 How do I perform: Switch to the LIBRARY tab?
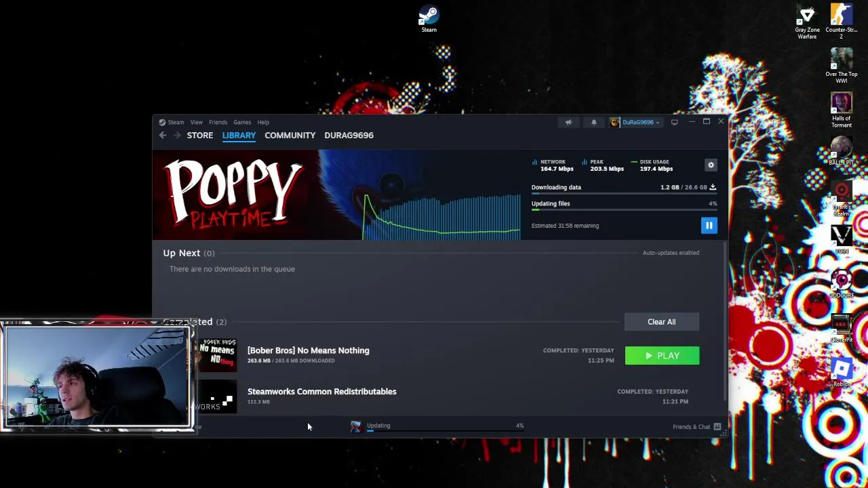pyautogui.click(x=239, y=136)
